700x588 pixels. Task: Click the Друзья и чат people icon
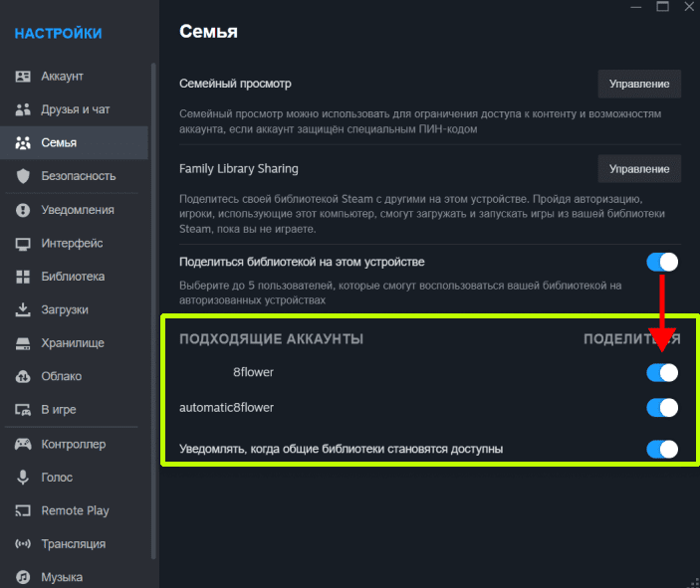(x=23, y=109)
